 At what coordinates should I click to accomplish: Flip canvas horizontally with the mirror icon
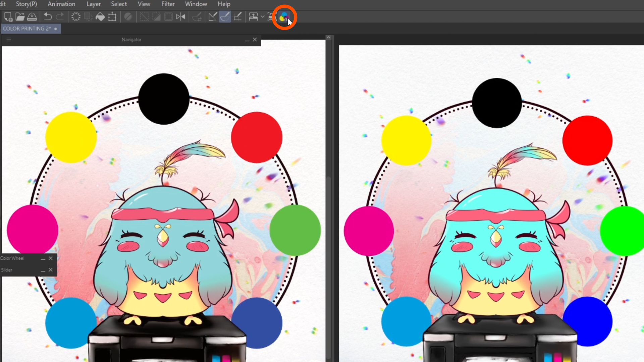coord(180,17)
